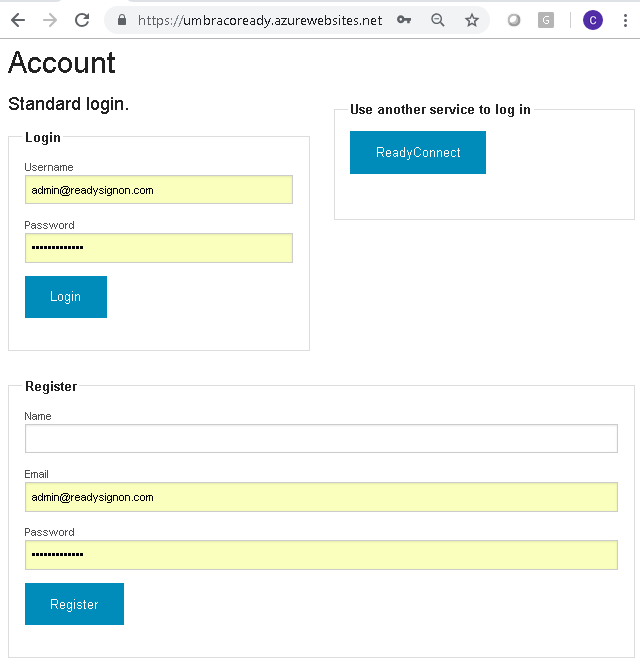Screen dimensions: 640x666
Task: Click the Register Password field
Action: [321, 555]
